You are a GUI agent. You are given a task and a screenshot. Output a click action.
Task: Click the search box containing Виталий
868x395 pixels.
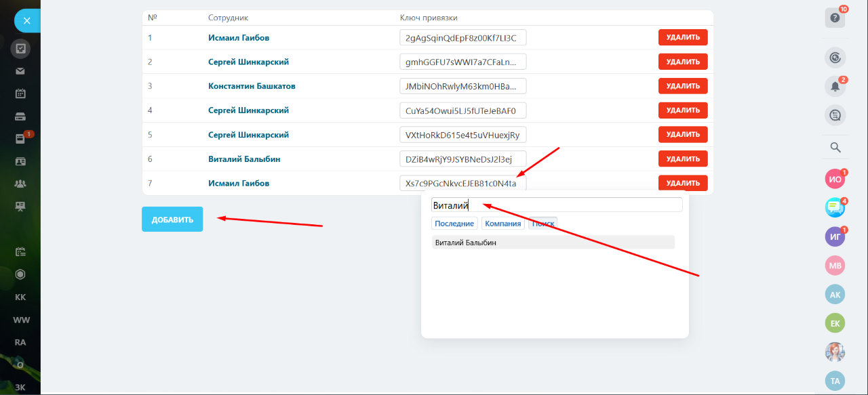click(x=557, y=205)
